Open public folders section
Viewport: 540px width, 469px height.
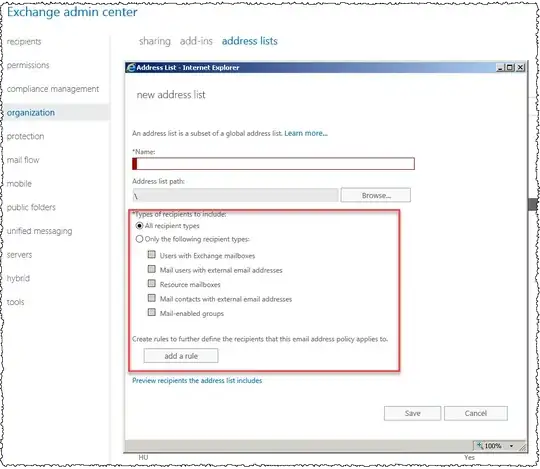(31, 207)
